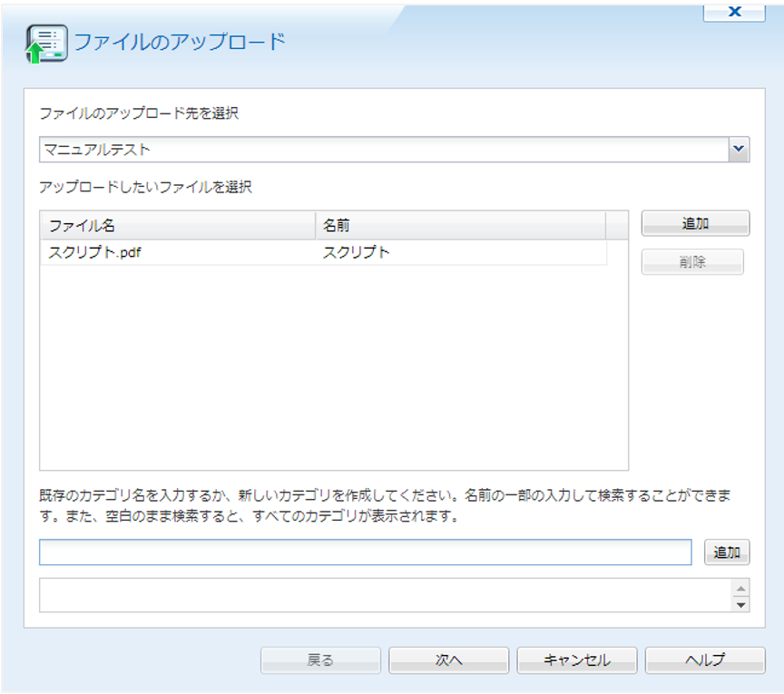Click the 戻る button

[320, 660]
